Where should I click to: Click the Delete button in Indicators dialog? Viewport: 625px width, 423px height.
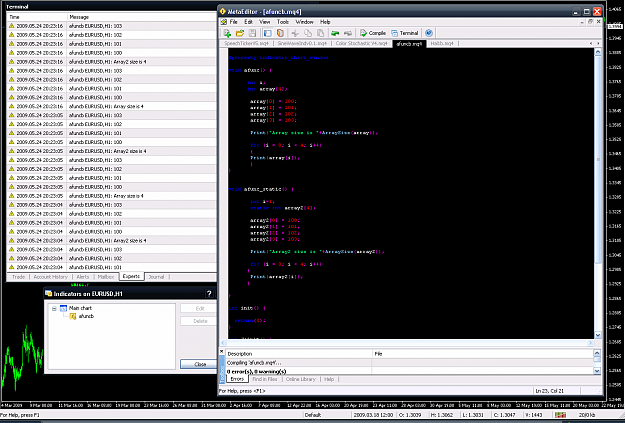pyautogui.click(x=199, y=321)
